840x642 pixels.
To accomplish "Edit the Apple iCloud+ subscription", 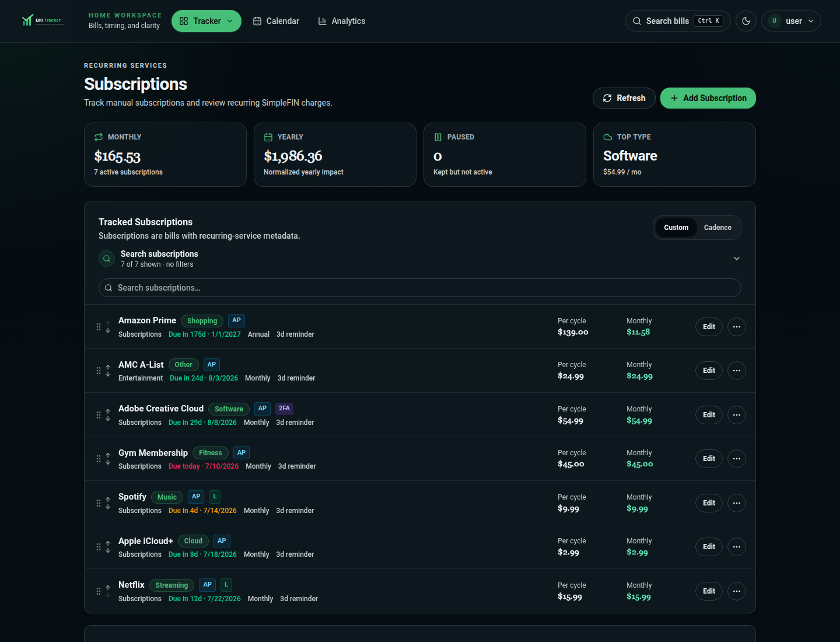I will tap(709, 547).
